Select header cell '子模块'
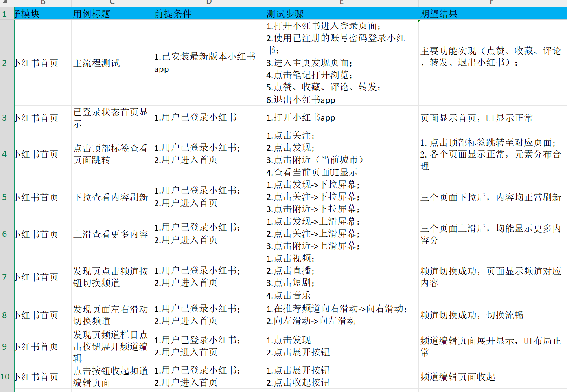This screenshot has width=567, height=392. (42, 14)
